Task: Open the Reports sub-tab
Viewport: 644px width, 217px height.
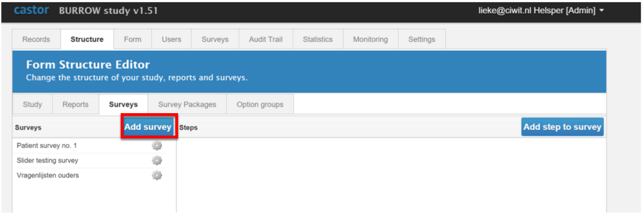Action: pyautogui.click(x=75, y=104)
